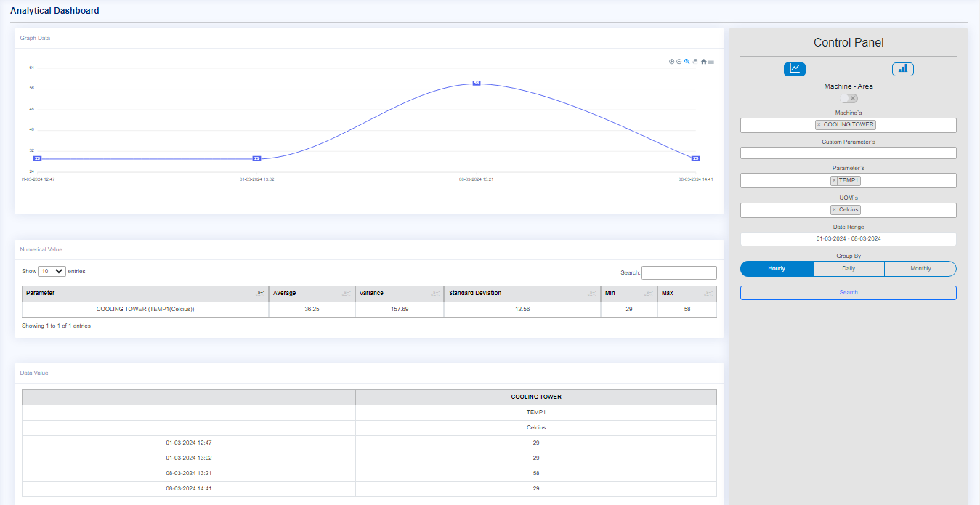Screen dimensions: 980x505
Task: Open the show entries count dropdown
Action: (x=52, y=271)
